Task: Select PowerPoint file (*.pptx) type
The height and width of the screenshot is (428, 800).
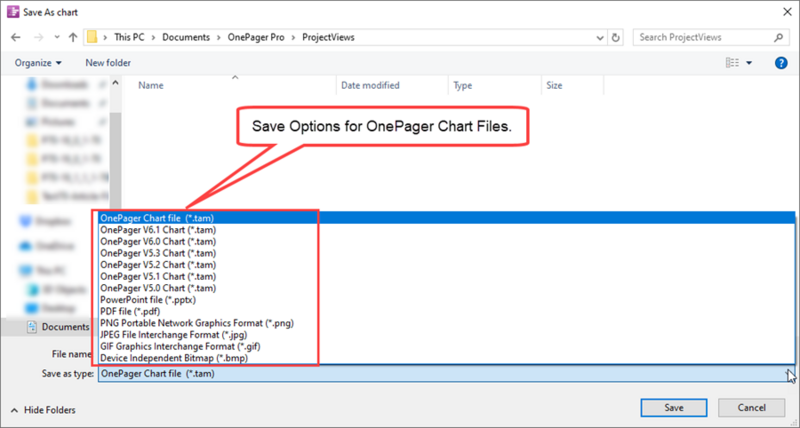Action: 446,300
